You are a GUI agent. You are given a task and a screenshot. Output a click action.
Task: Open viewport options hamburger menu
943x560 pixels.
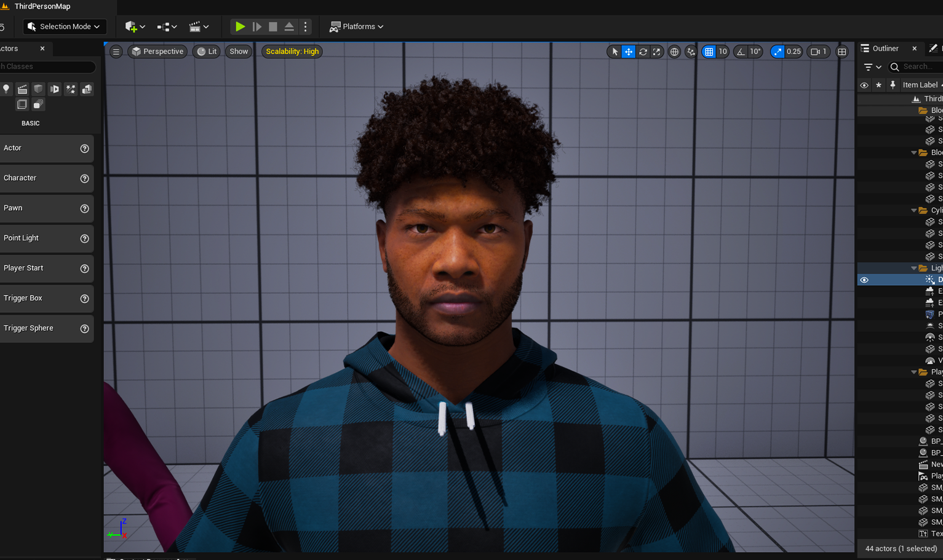(116, 52)
